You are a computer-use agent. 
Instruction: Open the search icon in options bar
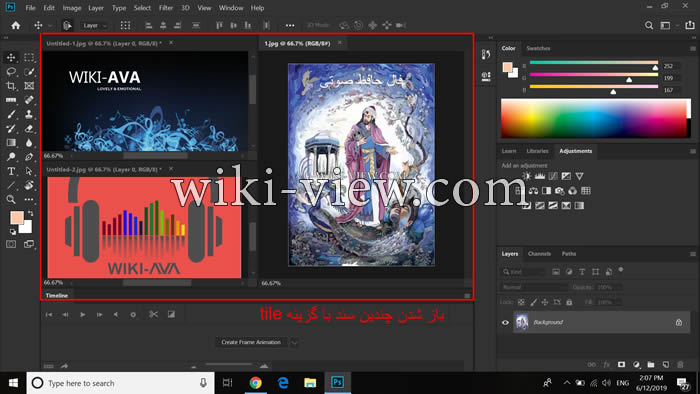649,25
